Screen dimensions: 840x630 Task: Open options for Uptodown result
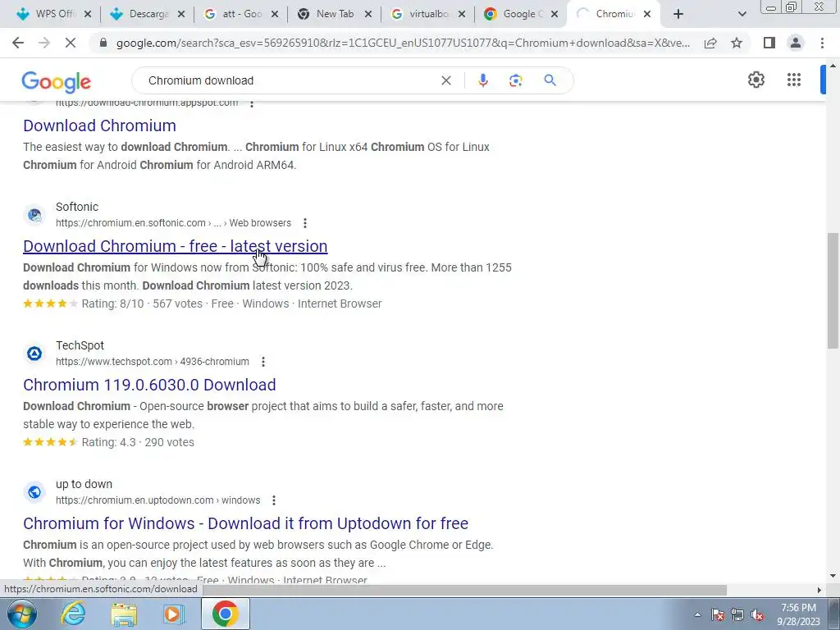[x=274, y=500]
